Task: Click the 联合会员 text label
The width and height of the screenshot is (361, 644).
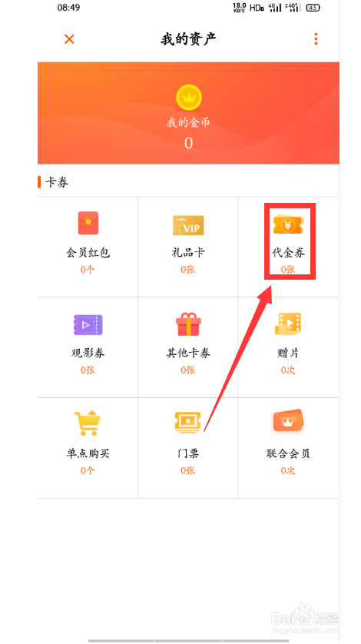Action: [288, 453]
